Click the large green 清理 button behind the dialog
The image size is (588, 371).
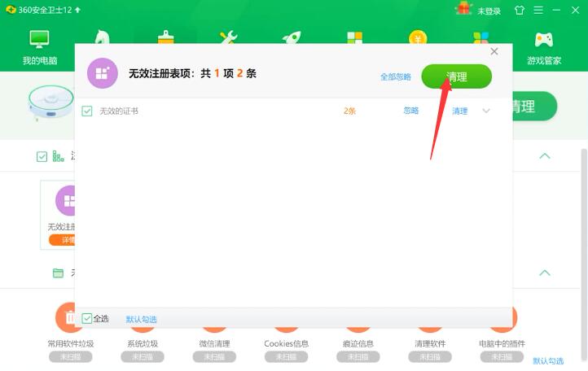coord(535,106)
